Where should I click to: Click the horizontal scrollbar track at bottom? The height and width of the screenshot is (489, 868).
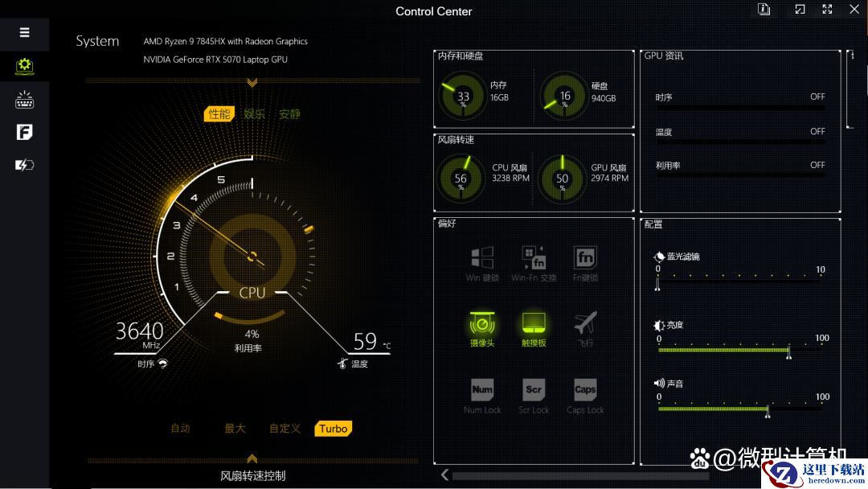click(x=580, y=475)
